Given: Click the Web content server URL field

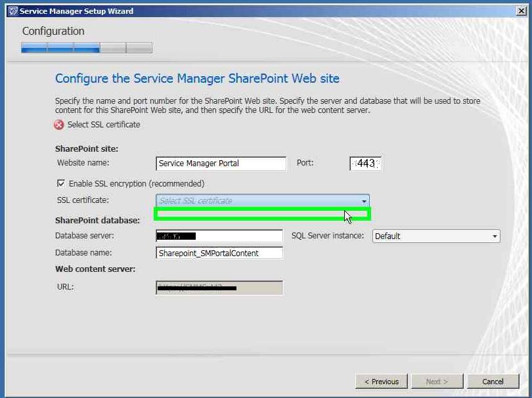Looking at the screenshot, I should pyautogui.click(x=219, y=288).
